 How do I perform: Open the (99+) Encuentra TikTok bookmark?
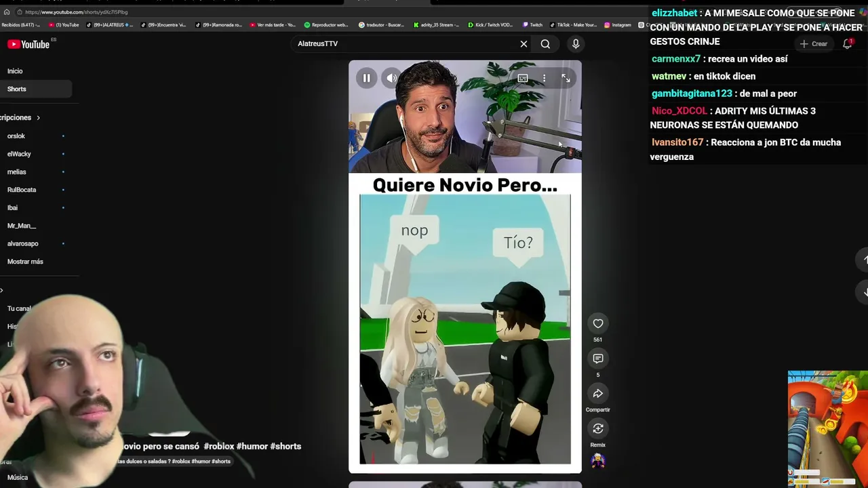[163, 25]
